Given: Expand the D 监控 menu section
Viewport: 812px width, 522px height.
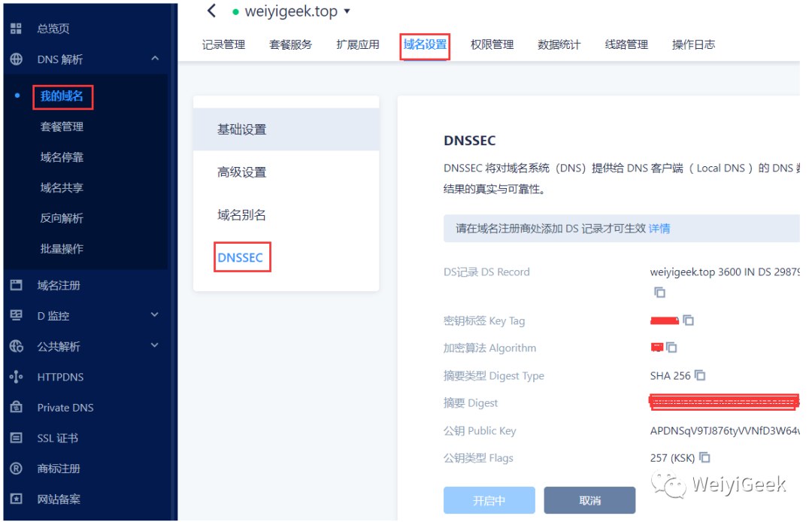Looking at the screenshot, I should coord(154,315).
